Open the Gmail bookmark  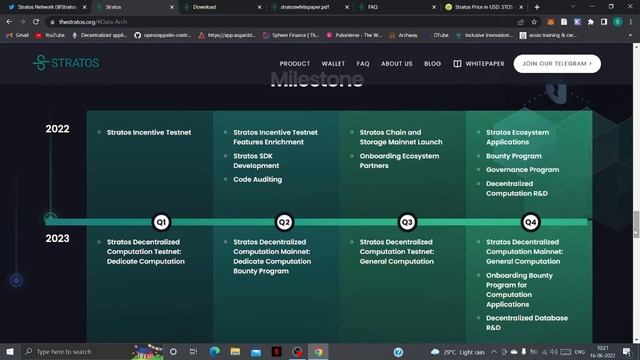pyautogui.click(x=18, y=36)
